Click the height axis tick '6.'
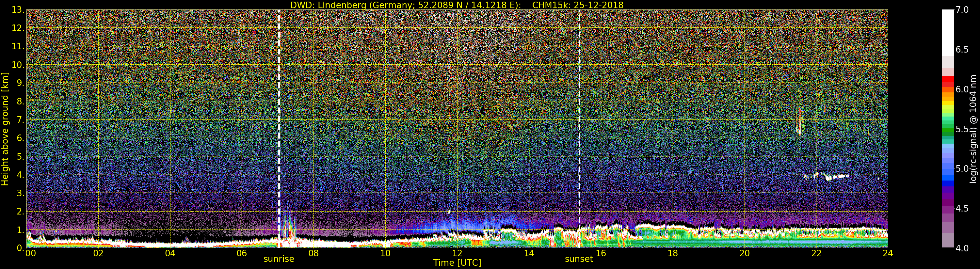The width and height of the screenshot is (980, 269). [20, 138]
